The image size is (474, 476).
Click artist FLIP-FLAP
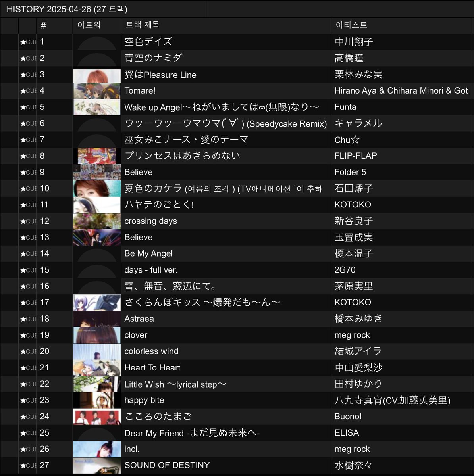click(356, 156)
